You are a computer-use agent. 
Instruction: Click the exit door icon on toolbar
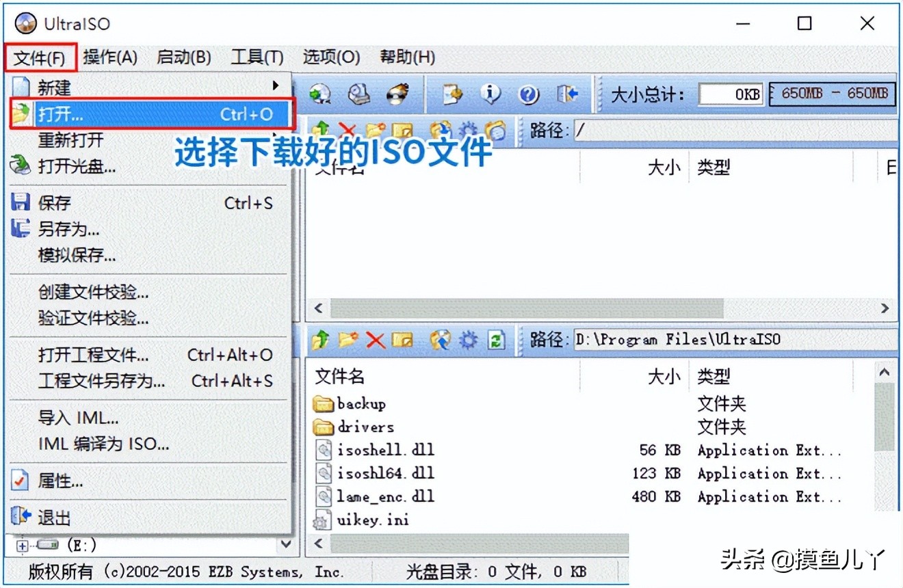click(x=568, y=94)
